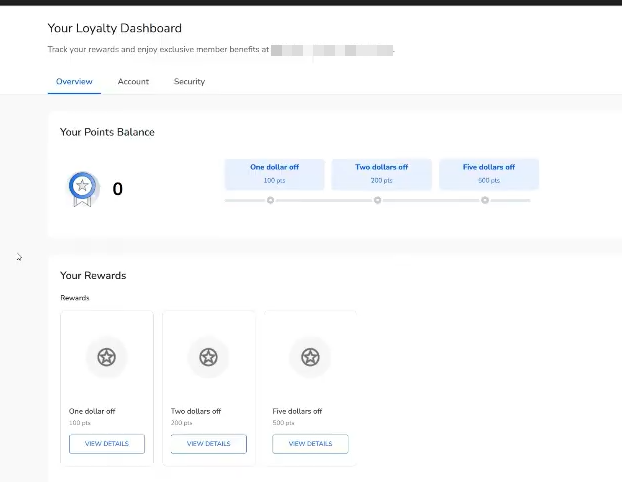Select the Overview tab
Viewport: 622px width, 482px height.
click(x=74, y=82)
